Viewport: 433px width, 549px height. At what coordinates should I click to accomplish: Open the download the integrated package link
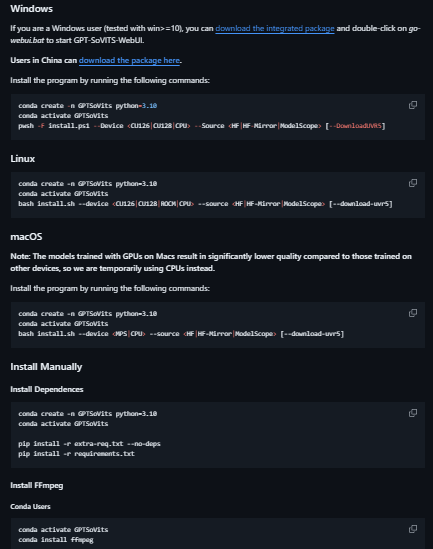[x=275, y=28]
